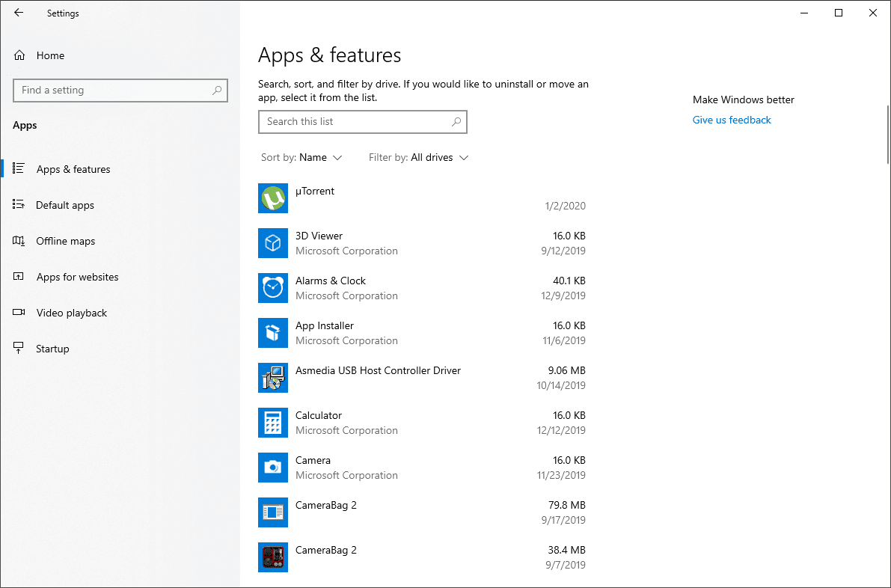
Task: Click the Camera app icon
Action: [273, 468]
